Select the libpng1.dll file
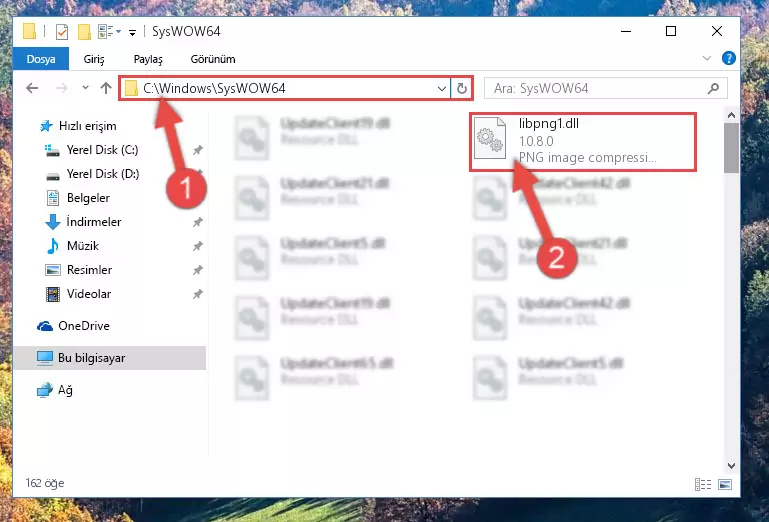The image size is (769, 522). pos(583,141)
